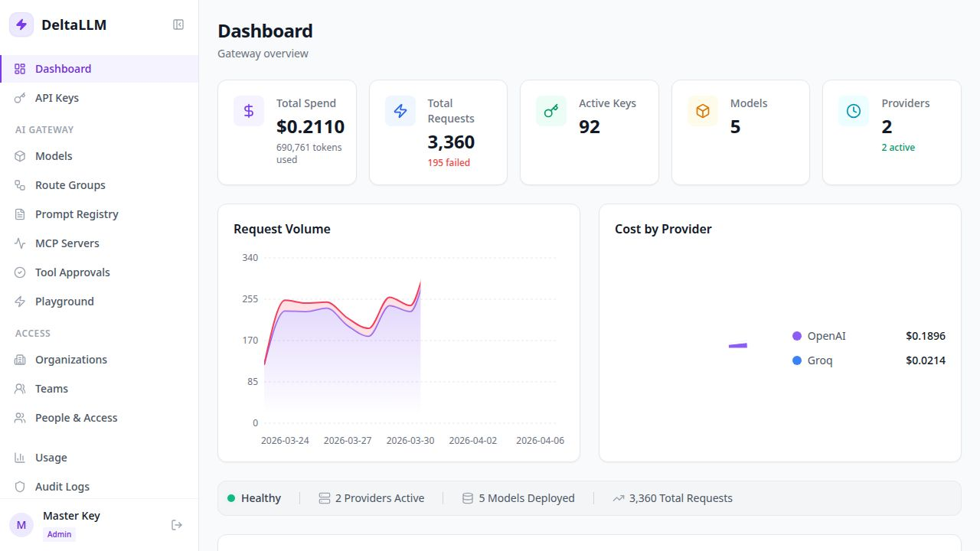The image size is (980, 551).
Task: Open the Dashboard menu item
Action: click(100, 69)
